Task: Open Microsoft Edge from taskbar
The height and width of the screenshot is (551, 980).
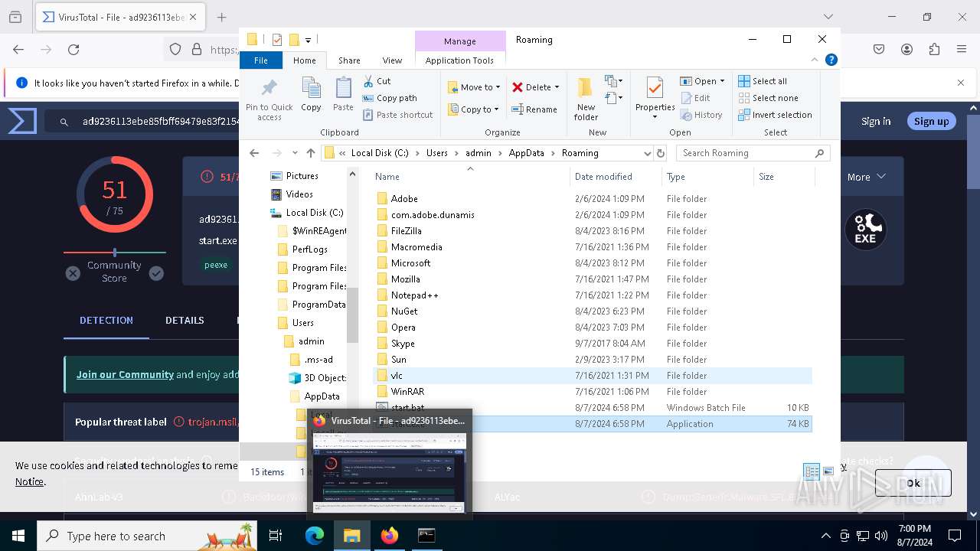Action: 315,536
